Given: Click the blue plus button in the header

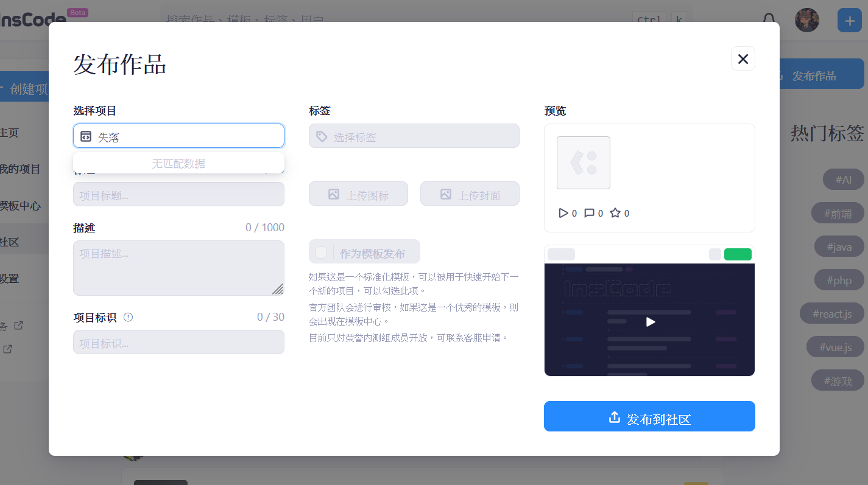Looking at the screenshot, I should [x=850, y=20].
